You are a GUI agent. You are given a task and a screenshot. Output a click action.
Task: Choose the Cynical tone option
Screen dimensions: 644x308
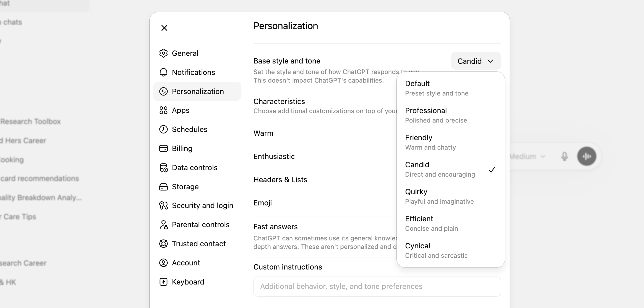[451, 250]
